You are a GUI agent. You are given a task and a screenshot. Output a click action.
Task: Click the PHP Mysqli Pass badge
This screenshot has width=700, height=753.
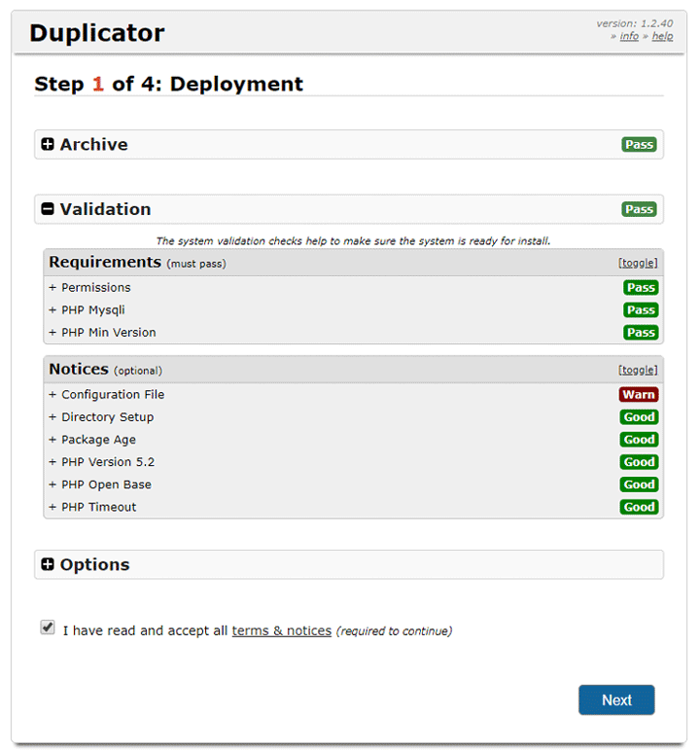(x=641, y=310)
